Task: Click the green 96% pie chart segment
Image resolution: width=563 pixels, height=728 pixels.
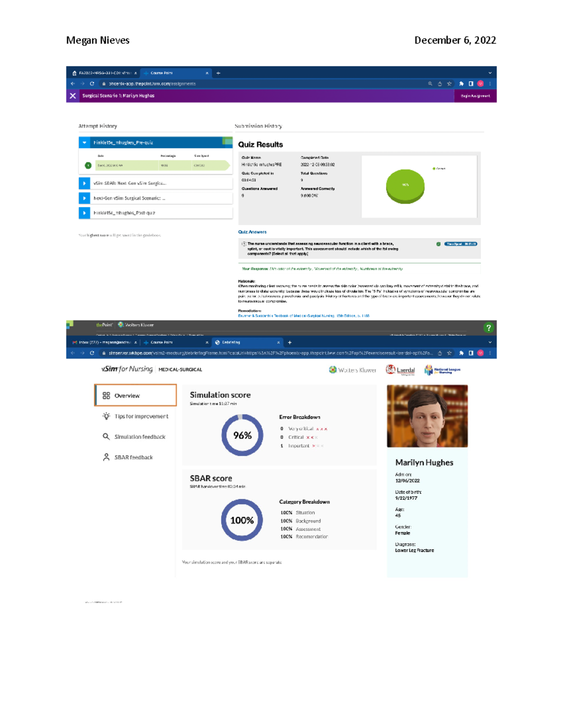Action: 406,185
